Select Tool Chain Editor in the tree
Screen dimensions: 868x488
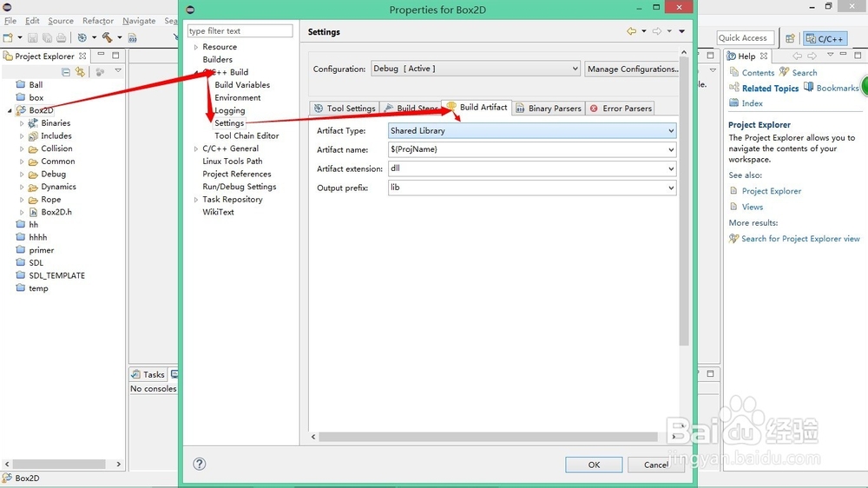(x=247, y=135)
